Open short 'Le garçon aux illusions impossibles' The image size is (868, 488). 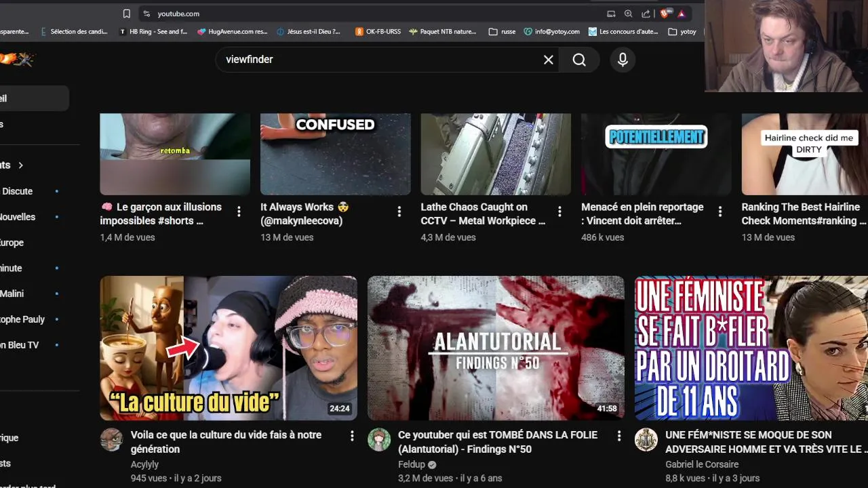(x=161, y=213)
